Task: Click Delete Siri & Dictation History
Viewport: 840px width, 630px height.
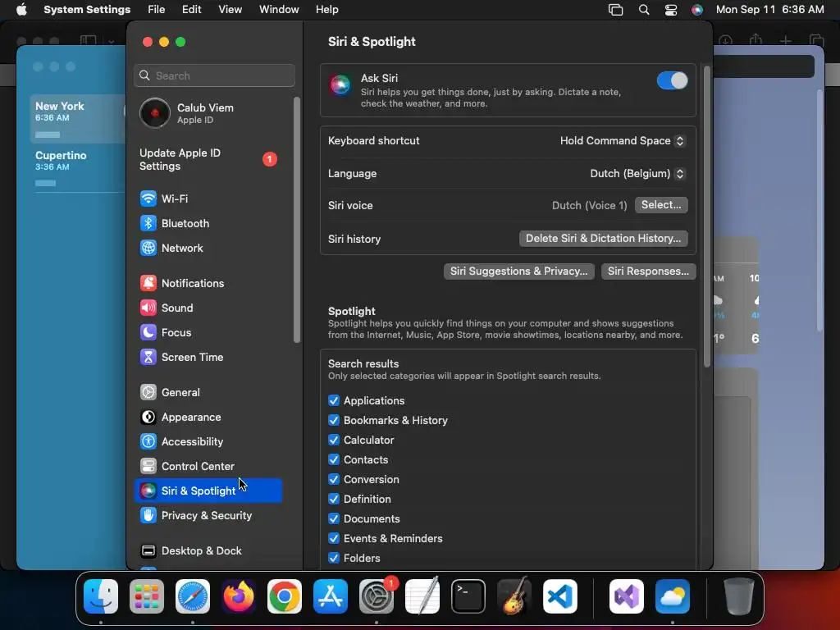Action: coord(603,239)
